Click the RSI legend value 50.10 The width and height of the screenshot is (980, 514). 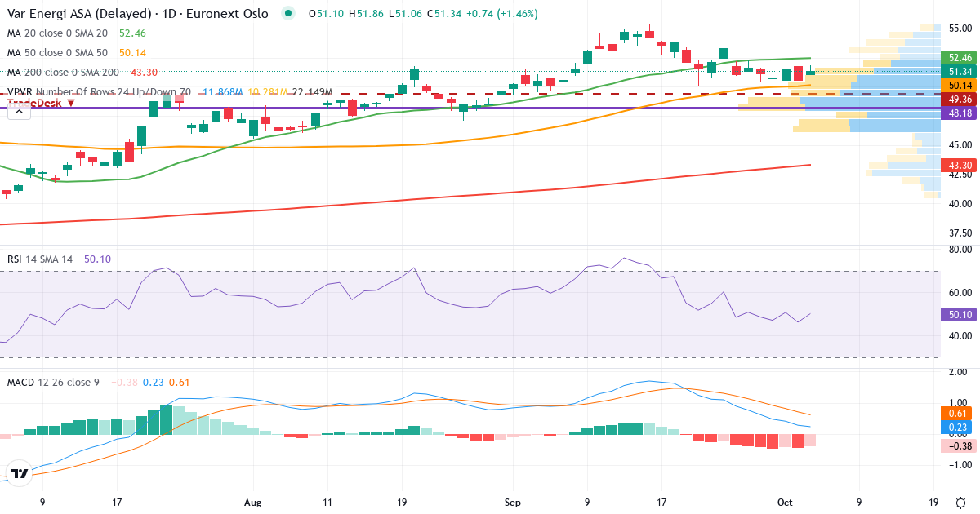click(x=97, y=259)
